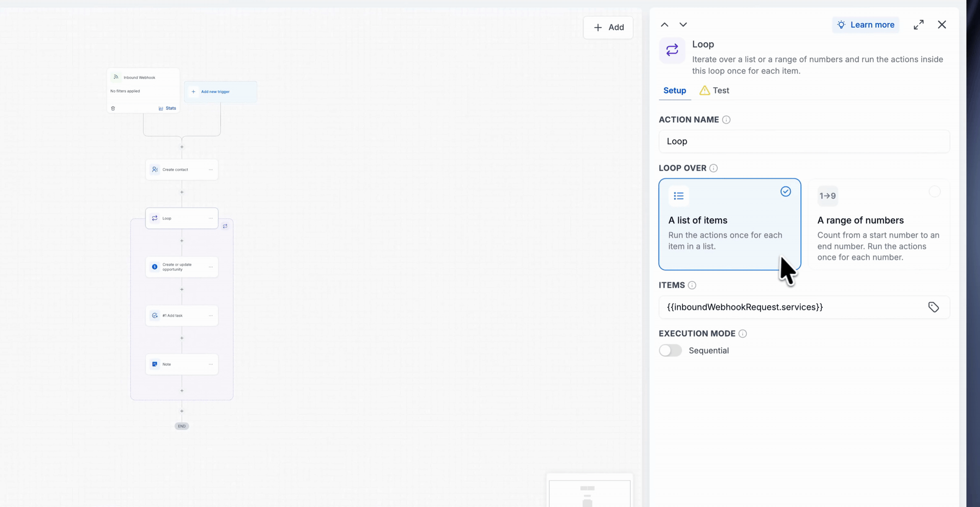Open the Create contact options menu
The width and height of the screenshot is (980, 507).
pos(211,169)
